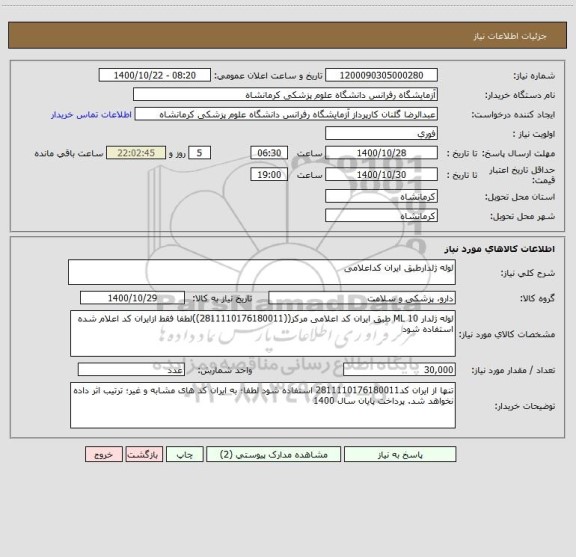Viewport: 576px width, 557px height.
Task: Click the validity time field 19:00
Action: point(269,175)
